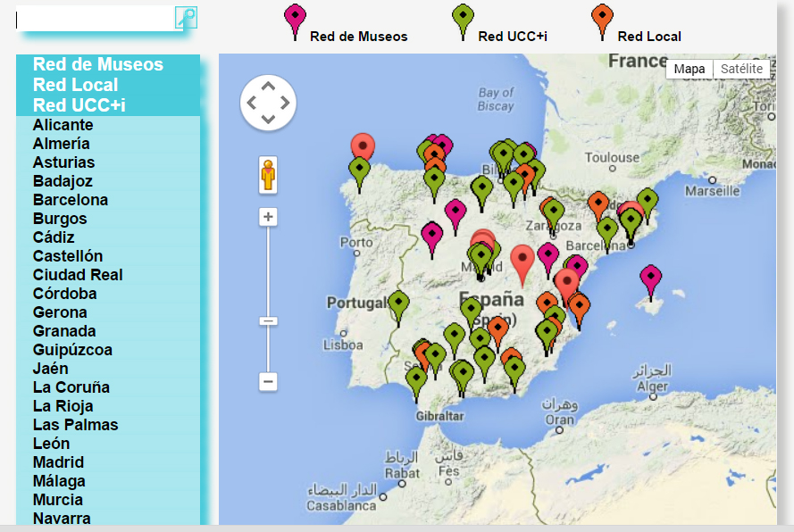
Task: Switch to Satélite view
Action: (742, 69)
